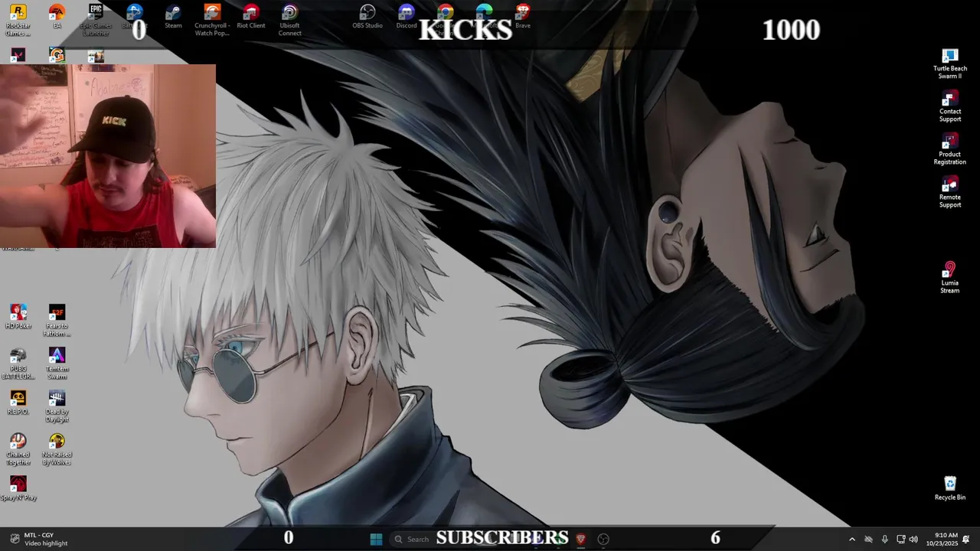Click the webcam overlay thumbnail
The image size is (980, 551).
pyautogui.click(x=108, y=156)
